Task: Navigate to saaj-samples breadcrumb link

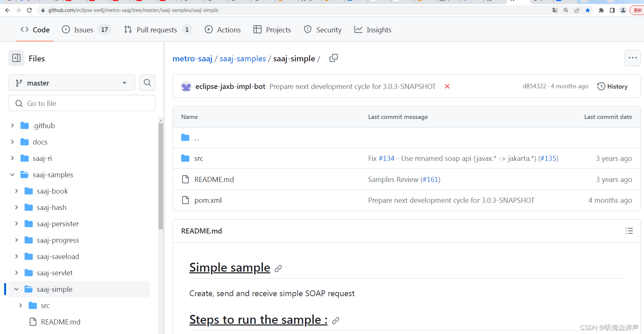Action: pyautogui.click(x=243, y=59)
